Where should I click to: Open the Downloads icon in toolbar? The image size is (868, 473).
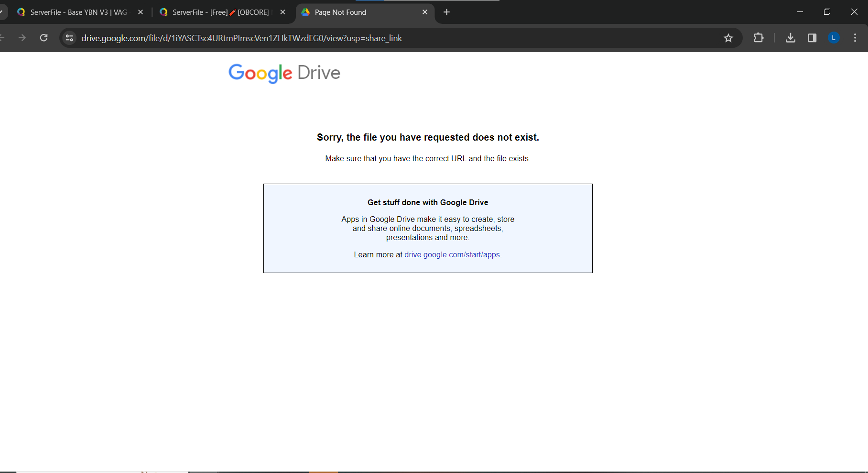click(791, 38)
